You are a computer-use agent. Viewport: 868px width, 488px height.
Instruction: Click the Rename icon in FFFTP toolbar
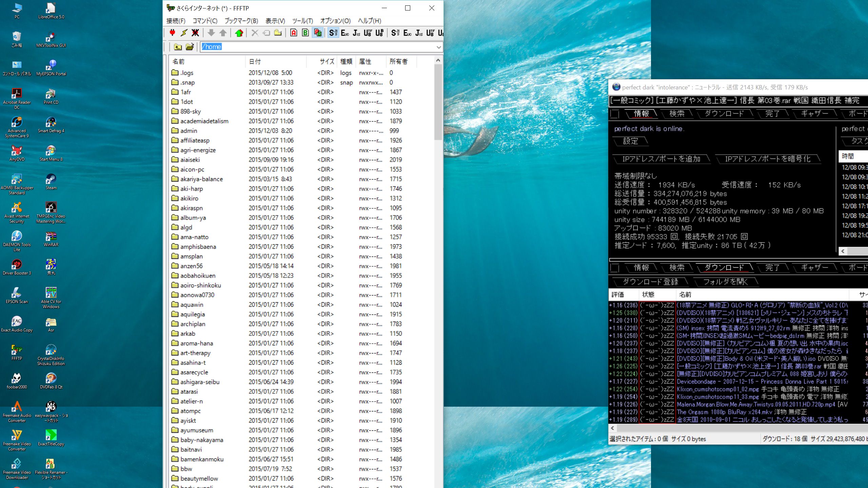click(267, 33)
